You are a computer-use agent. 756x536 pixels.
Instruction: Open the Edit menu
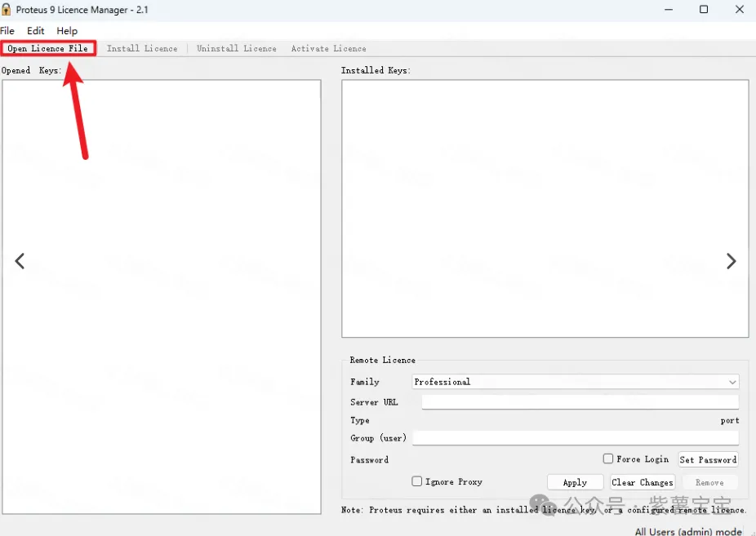tap(36, 31)
